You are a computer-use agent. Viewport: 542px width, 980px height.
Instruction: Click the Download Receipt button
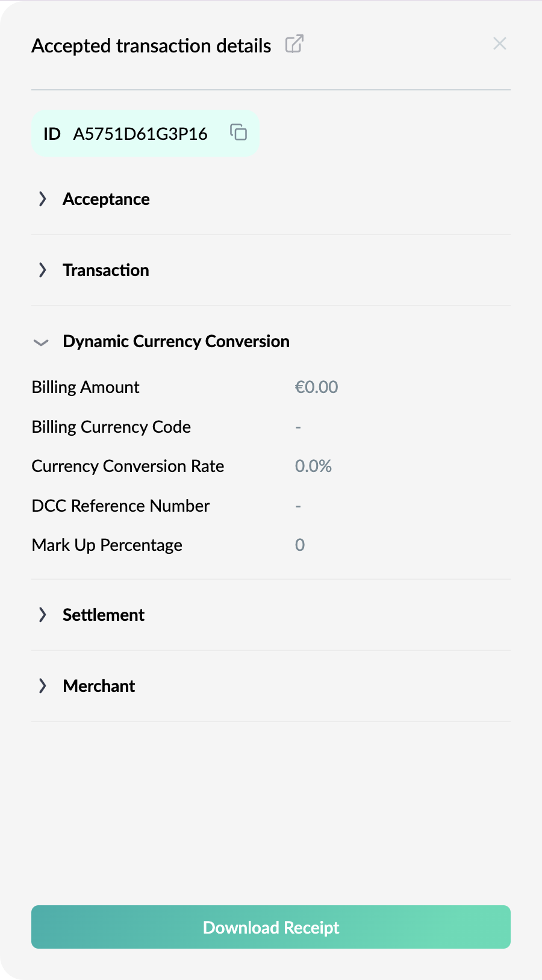coord(271,927)
